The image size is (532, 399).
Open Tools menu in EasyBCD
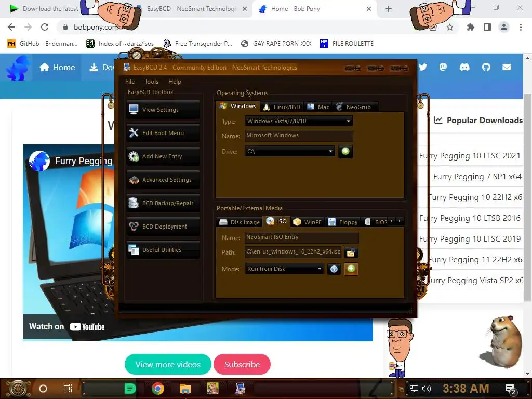tap(151, 82)
